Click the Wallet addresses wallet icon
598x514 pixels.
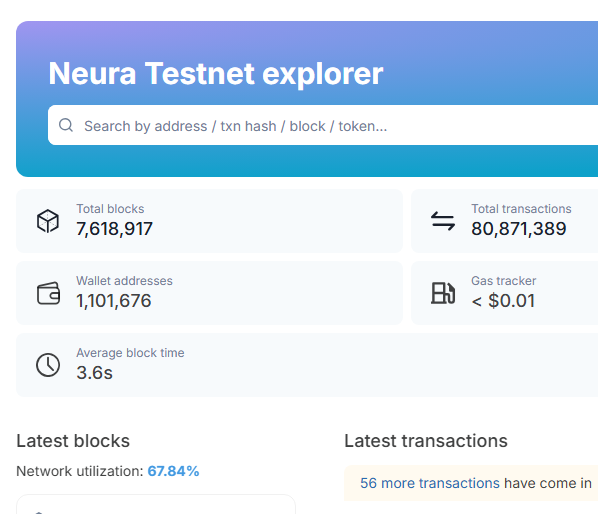48,293
